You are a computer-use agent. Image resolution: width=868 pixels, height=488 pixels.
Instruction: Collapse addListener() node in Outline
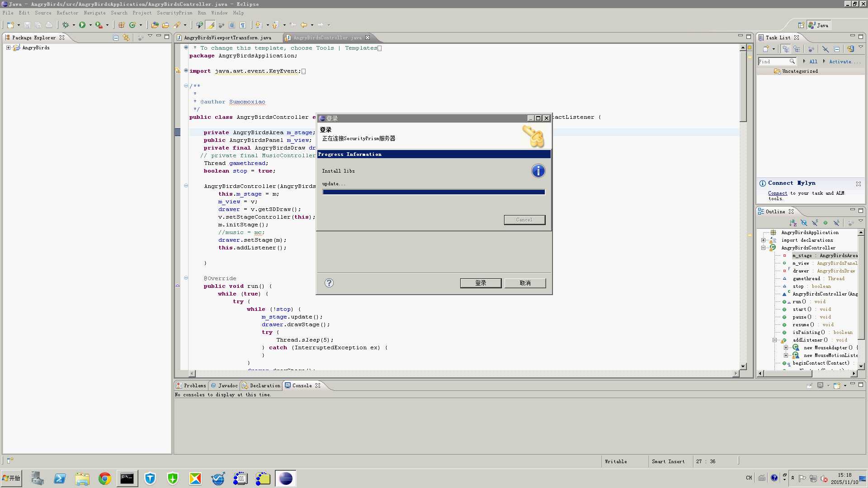[774, 340]
